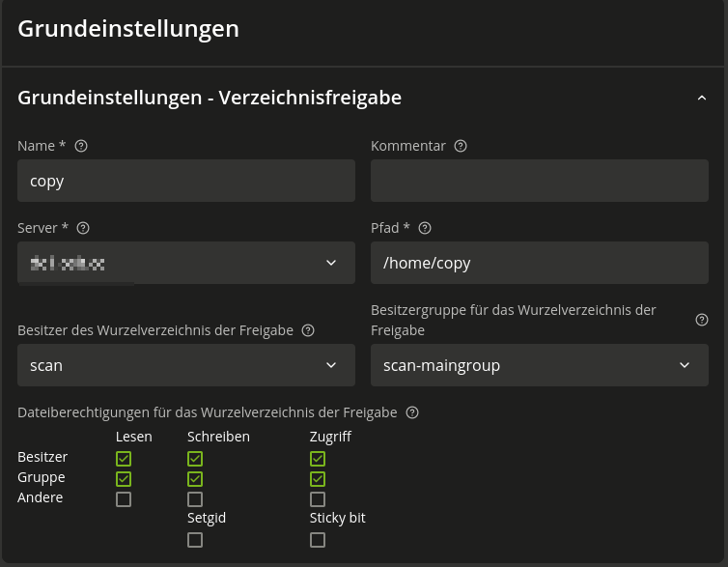Show help for Besitzergruppe field
The height and width of the screenshot is (567, 728).
pyautogui.click(x=702, y=320)
